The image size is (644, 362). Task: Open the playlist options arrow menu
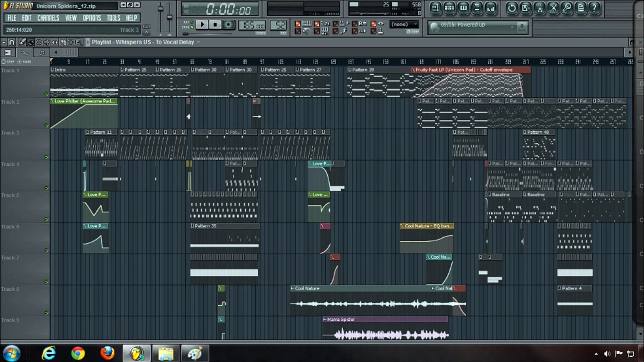click(4, 42)
